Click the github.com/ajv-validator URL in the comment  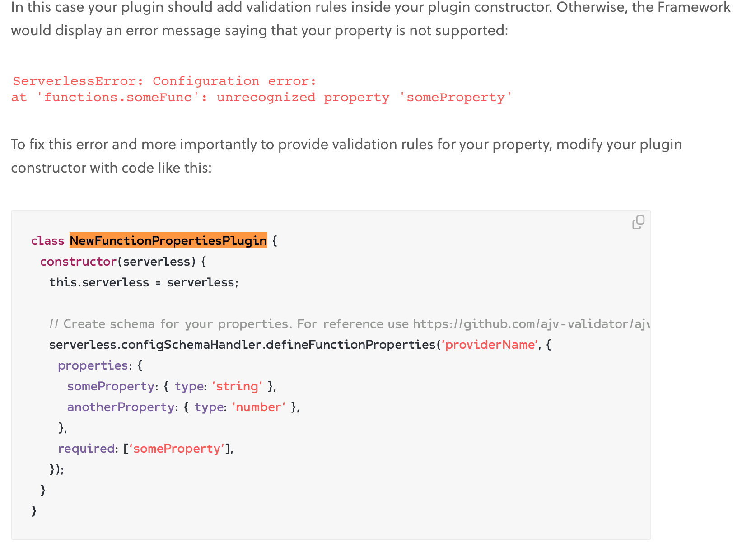click(x=532, y=324)
